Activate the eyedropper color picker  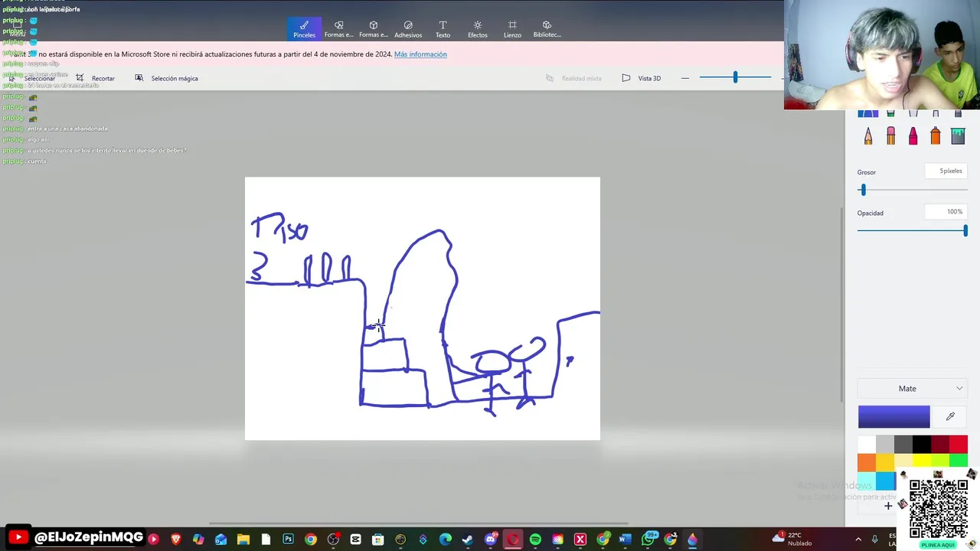950,416
